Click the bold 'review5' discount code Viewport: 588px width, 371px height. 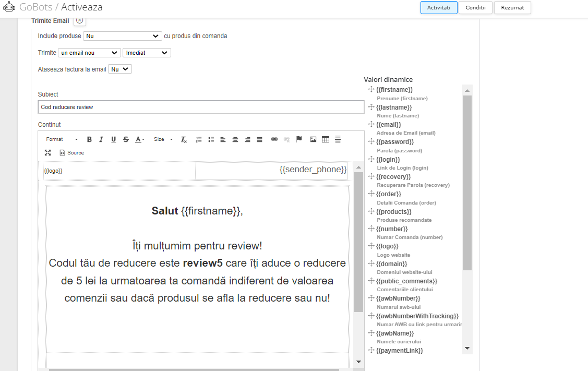tap(203, 263)
